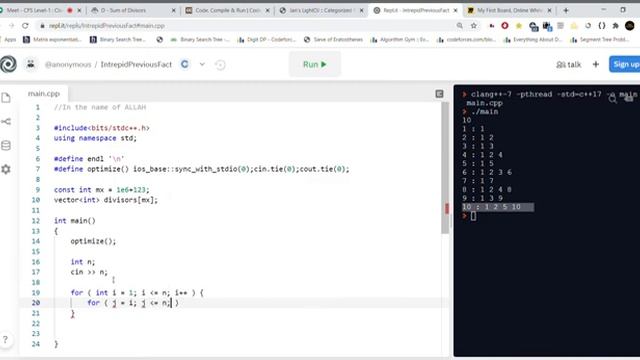Open the Sieve of Eratosthenes bookmark

pos(333,40)
